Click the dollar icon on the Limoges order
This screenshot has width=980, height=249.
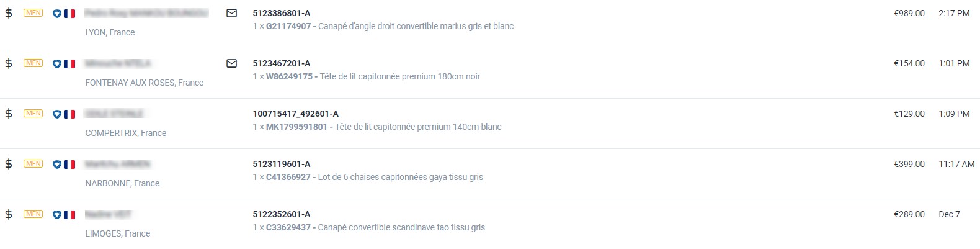coord(9,214)
